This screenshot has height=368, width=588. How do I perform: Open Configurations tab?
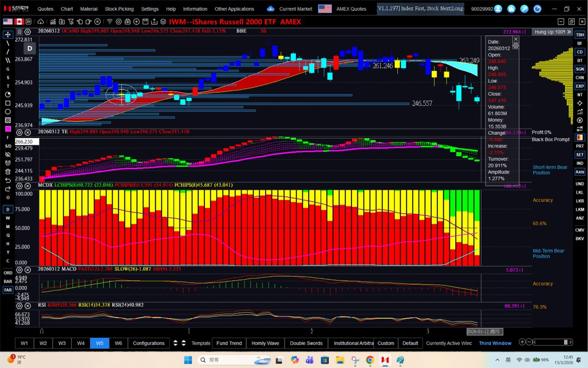[x=148, y=343]
